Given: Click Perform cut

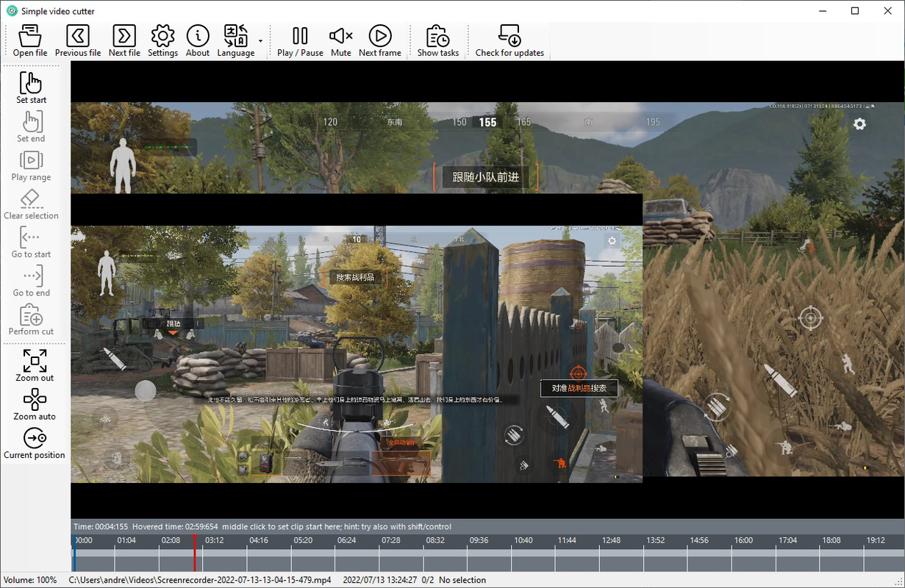Looking at the screenshot, I should click(32, 319).
